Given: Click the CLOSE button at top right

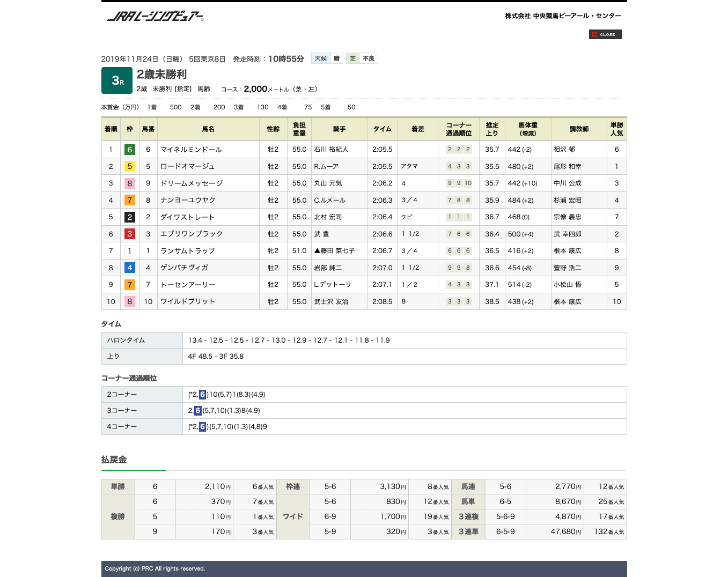Looking at the screenshot, I should [x=605, y=34].
